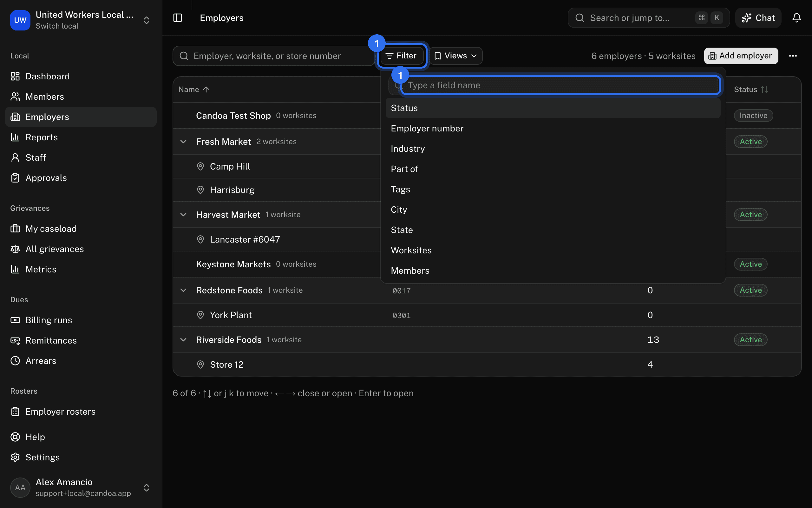
Task: Open Staff in the sidebar
Action: click(81, 157)
